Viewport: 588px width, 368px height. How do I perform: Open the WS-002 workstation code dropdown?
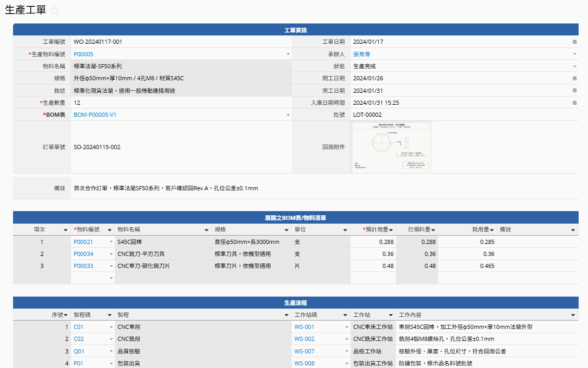(347, 339)
